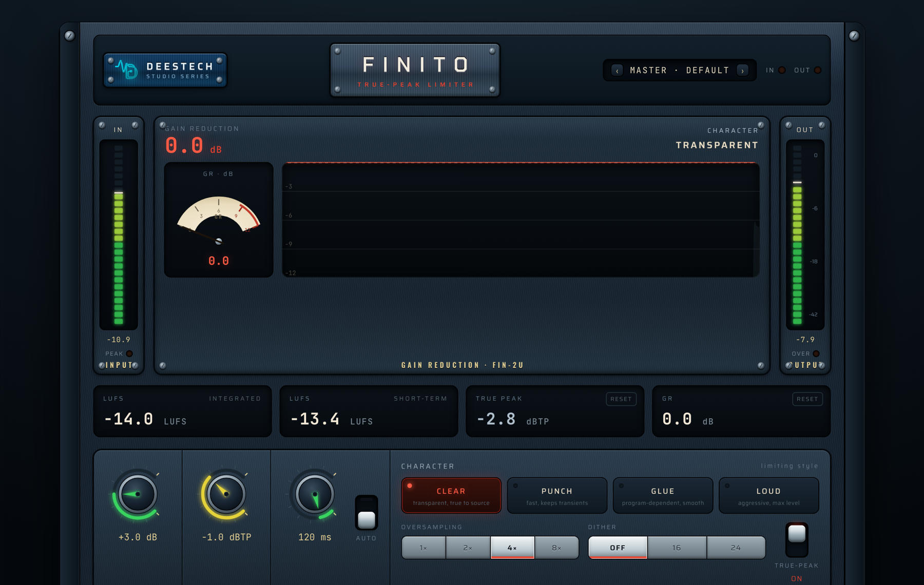Set oversampling to 1x
The height and width of the screenshot is (585, 924).
(423, 548)
